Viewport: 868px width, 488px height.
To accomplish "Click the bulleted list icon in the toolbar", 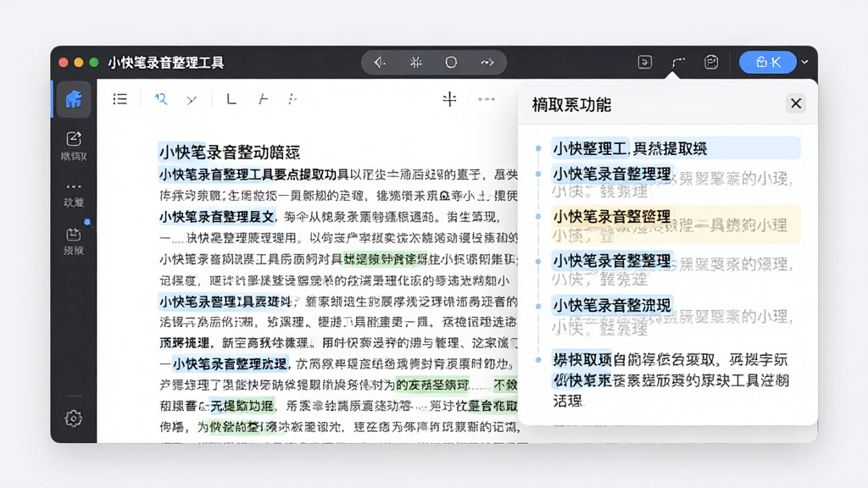I will pos(120,99).
